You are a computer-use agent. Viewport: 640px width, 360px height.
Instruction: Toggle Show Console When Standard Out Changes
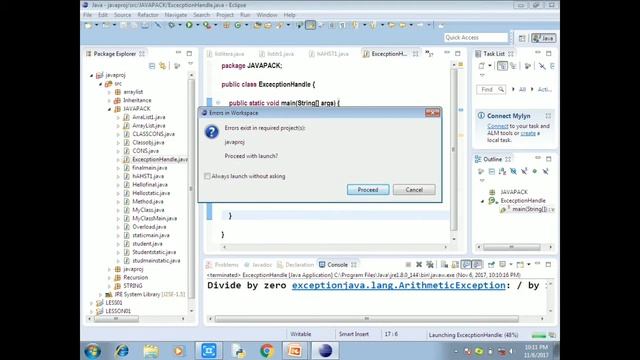coord(466,264)
